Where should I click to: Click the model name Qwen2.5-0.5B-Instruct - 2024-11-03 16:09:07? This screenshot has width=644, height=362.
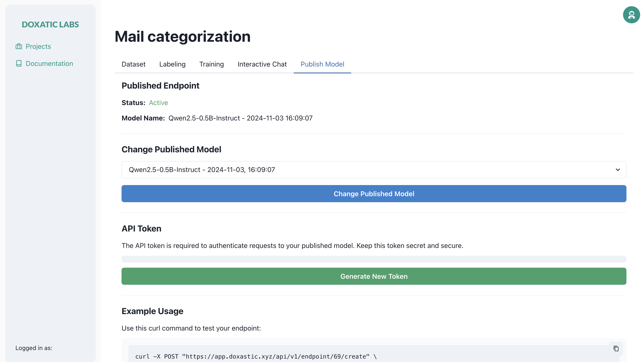tap(240, 118)
